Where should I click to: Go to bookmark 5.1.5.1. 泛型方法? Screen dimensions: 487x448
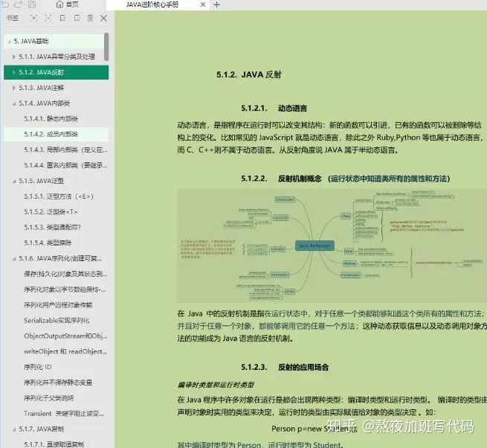coord(59,196)
